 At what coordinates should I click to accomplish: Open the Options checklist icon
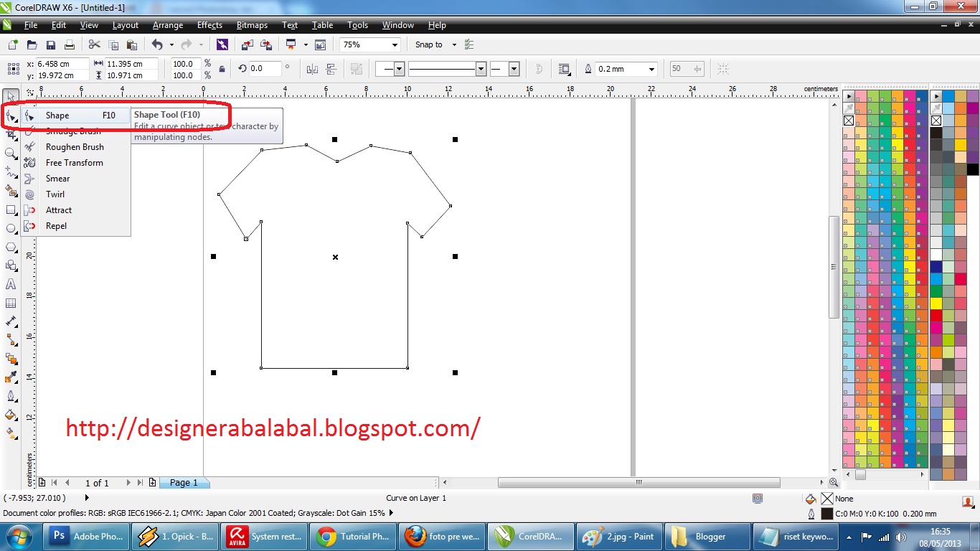pyautogui.click(x=469, y=44)
